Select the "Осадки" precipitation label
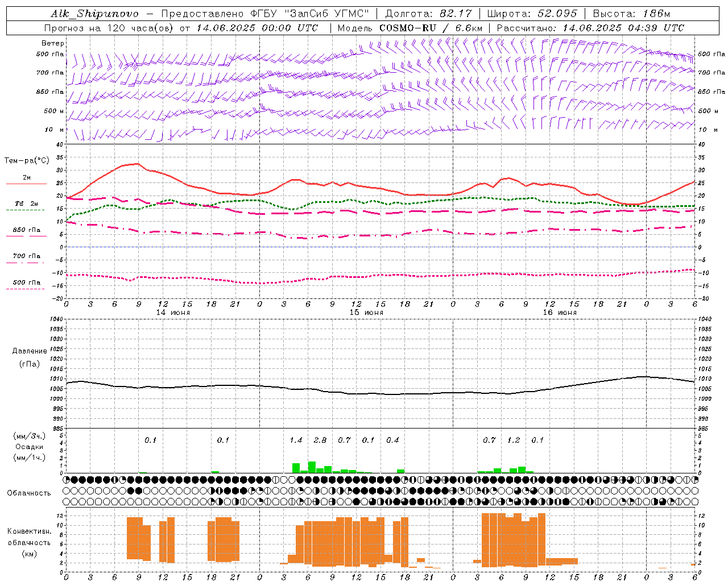This screenshot has width=728, height=582. tap(30, 447)
